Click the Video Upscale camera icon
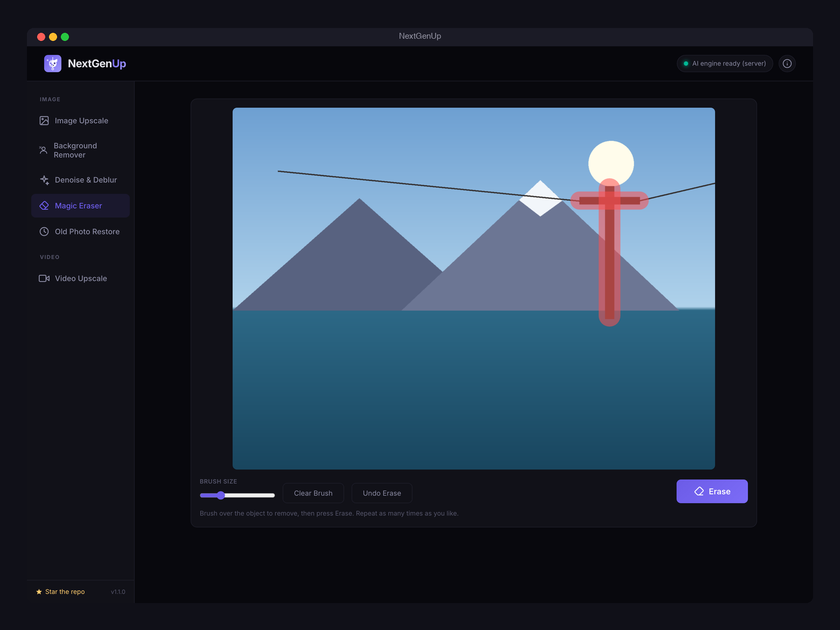The image size is (840, 630). pos(44,278)
